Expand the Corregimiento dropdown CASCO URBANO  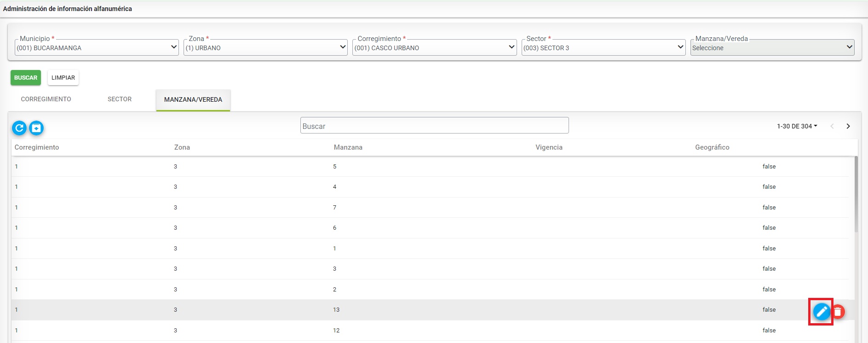[434, 47]
